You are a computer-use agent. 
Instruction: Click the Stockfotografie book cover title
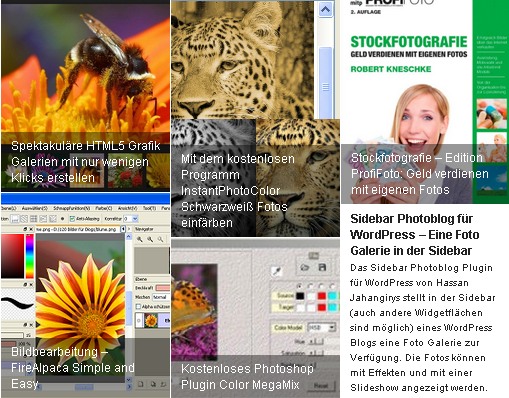click(x=409, y=42)
